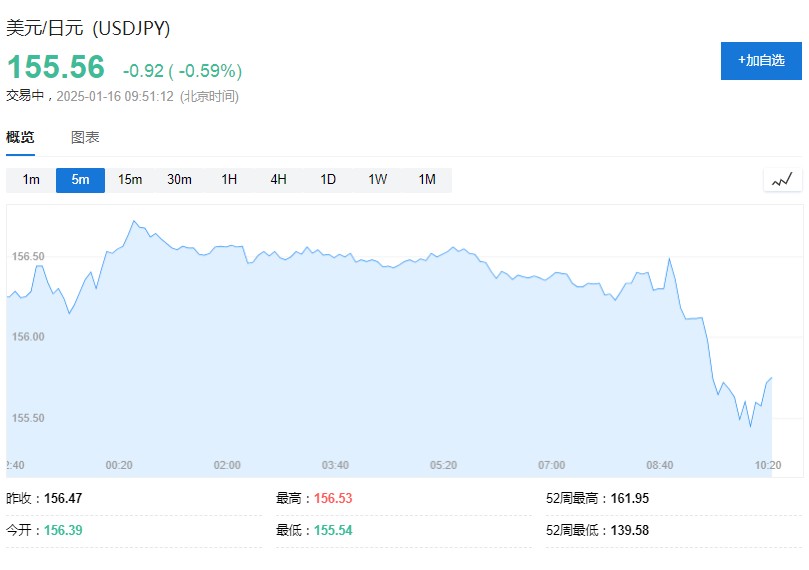
Task: Choose the 4H timeframe
Action: [279, 180]
